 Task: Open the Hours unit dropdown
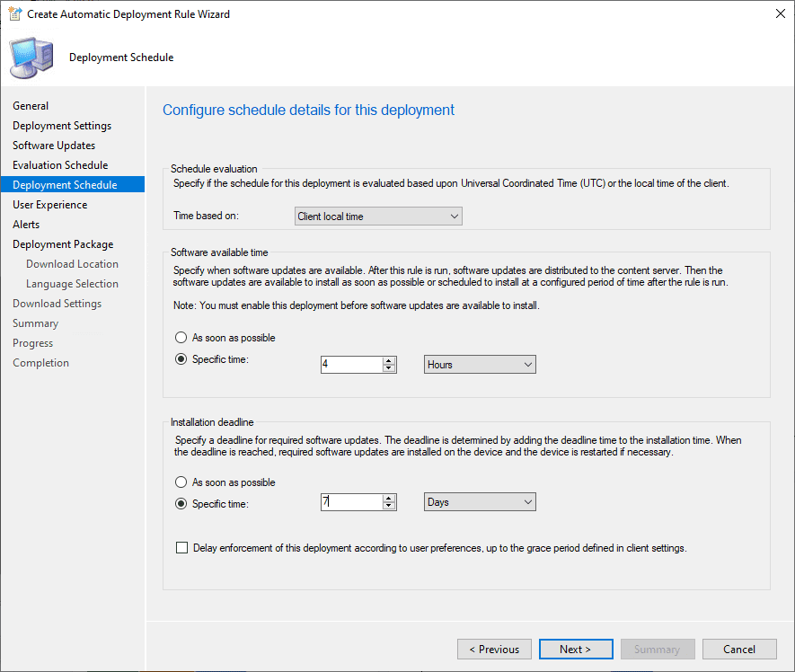click(x=480, y=365)
